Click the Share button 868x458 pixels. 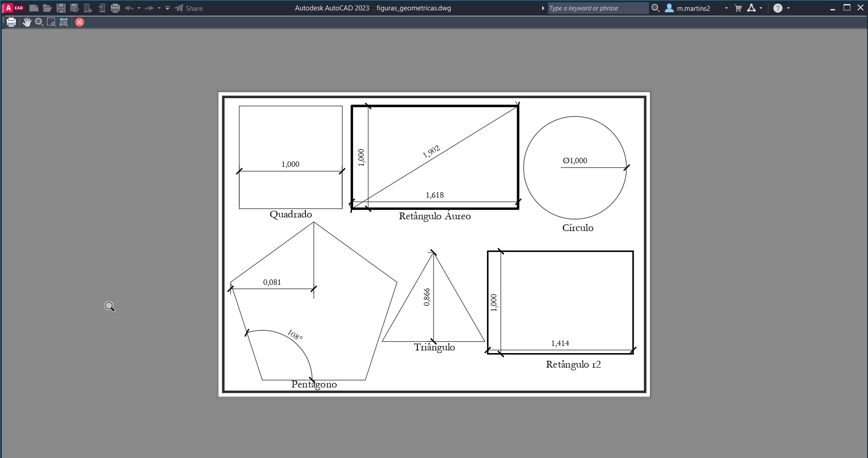point(189,8)
